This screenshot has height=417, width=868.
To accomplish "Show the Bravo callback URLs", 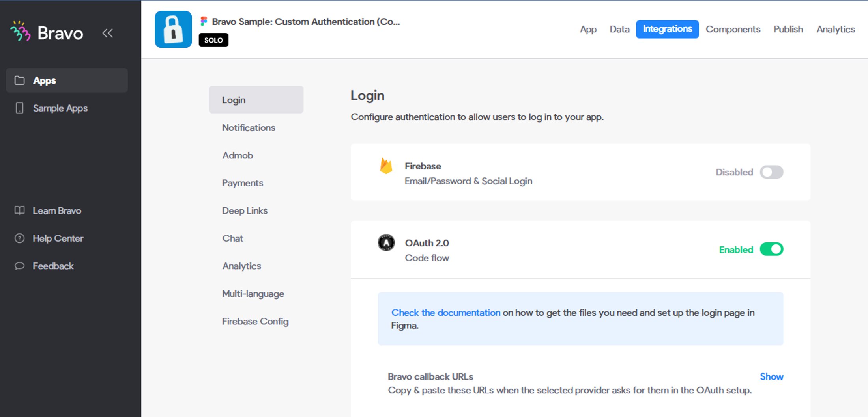I will pos(771,376).
